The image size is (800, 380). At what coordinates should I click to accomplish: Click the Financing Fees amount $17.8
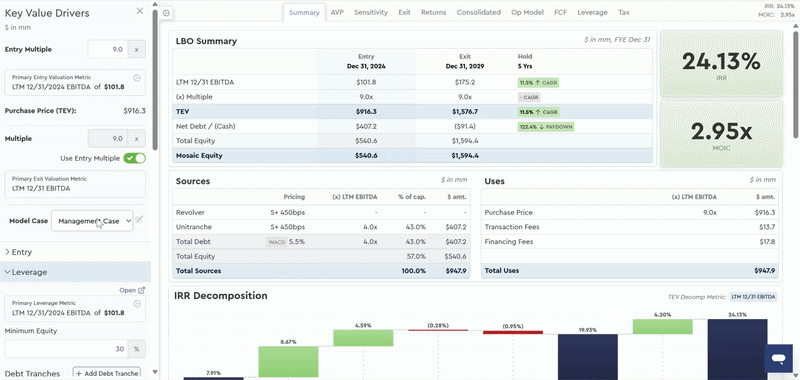pos(767,242)
